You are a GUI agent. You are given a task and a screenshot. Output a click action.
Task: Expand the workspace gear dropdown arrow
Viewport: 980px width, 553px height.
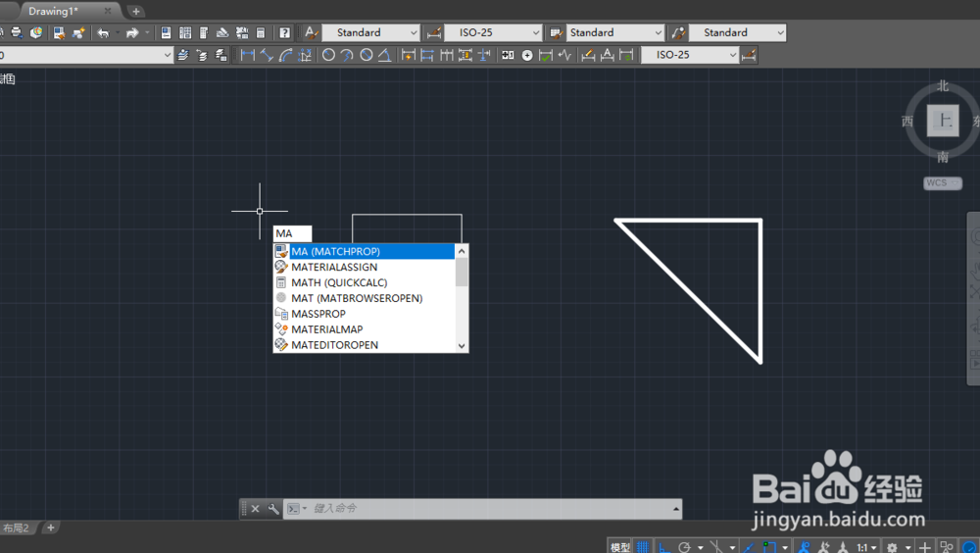point(908,547)
